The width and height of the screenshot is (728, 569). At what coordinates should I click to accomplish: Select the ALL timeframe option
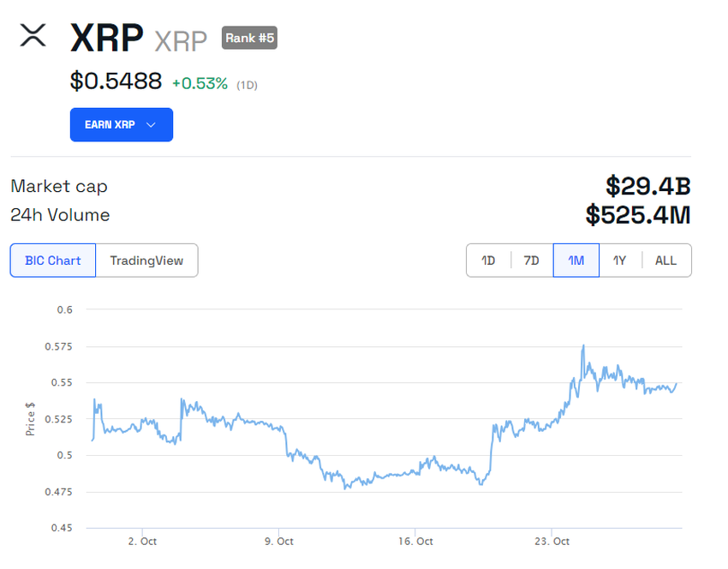coord(665,260)
